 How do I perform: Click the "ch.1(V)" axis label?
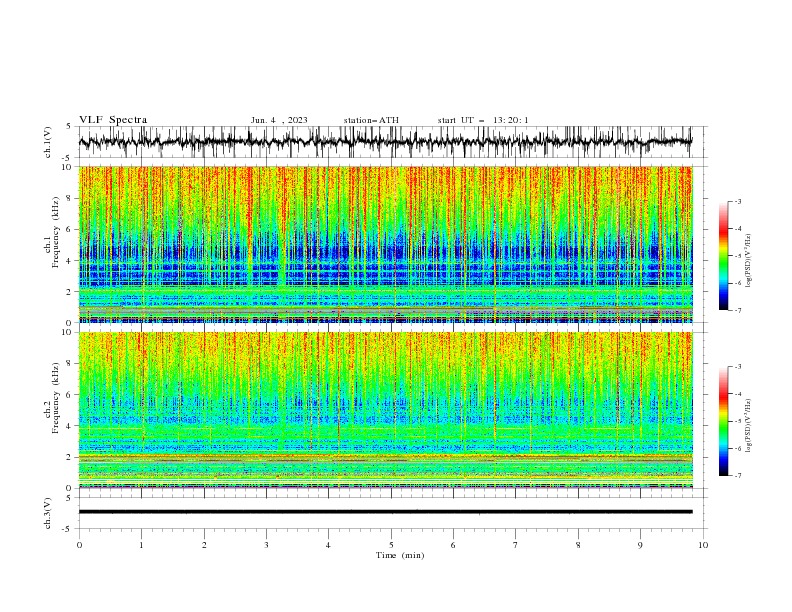click(x=48, y=142)
